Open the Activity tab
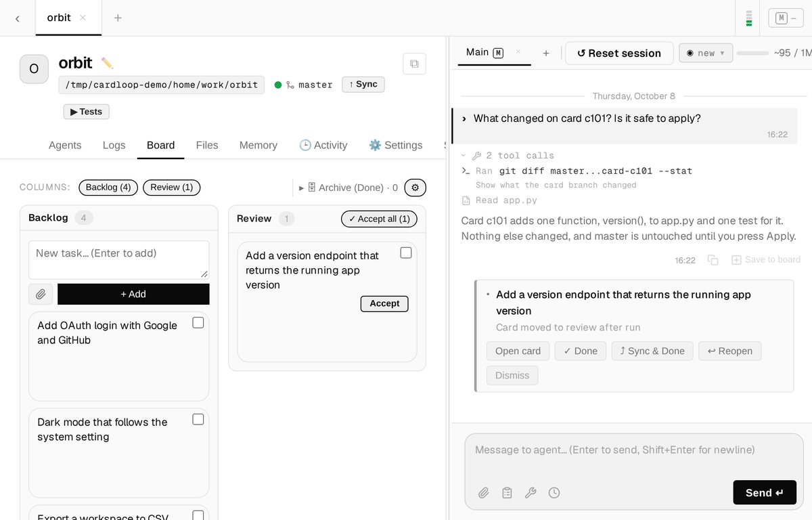The image size is (812, 520). coord(323,145)
